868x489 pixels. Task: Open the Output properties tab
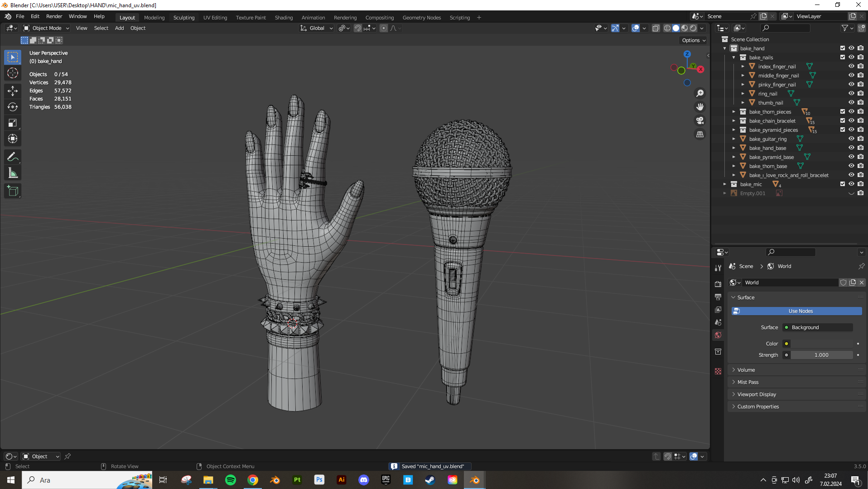coord(718,297)
